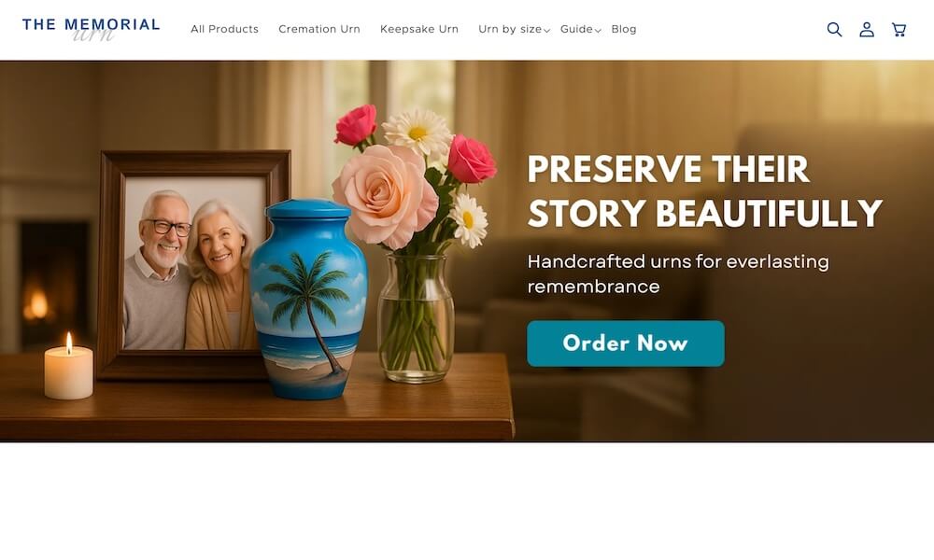Open the Guide dropdown label
The height and width of the screenshot is (560, 934).
[x=576, y=29]
